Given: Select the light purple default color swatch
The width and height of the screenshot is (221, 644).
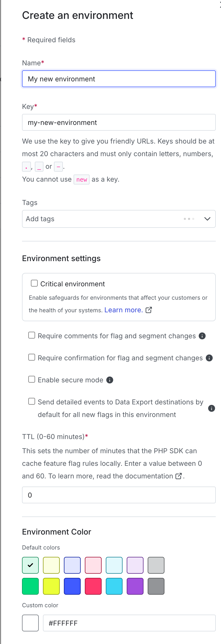Looking at the screenshot, I should [135, 565].
